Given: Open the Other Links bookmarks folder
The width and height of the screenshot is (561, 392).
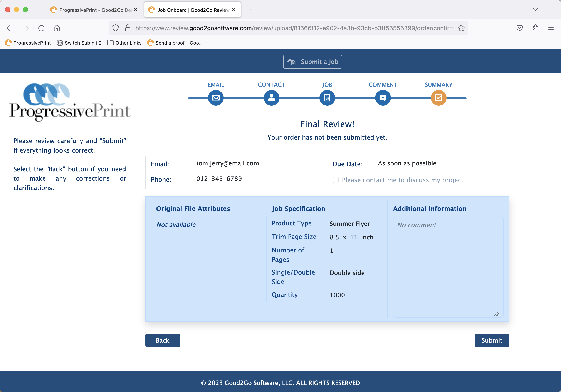Looking at the screenshot, I should pyautogui.click(x=124, y=43).
